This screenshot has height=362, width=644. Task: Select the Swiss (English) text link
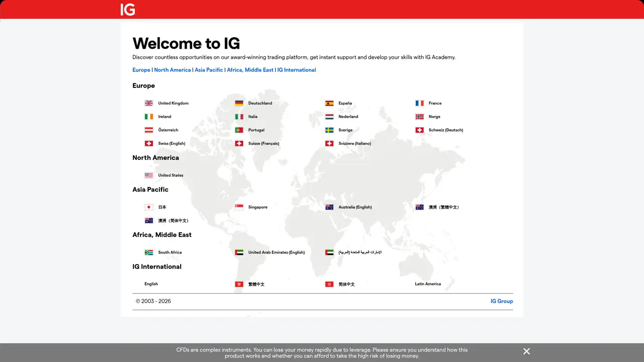pos(172,143)
